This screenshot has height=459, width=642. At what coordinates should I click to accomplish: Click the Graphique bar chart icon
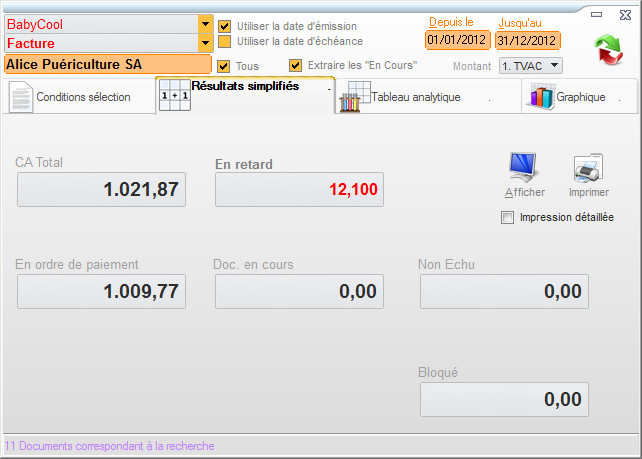pyautogui.click(x=540, y=97)
